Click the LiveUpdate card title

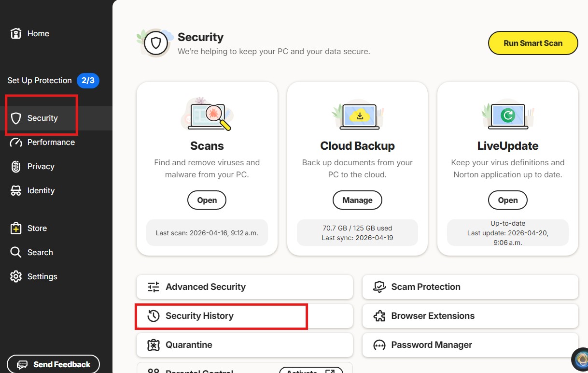click(508, 146)
